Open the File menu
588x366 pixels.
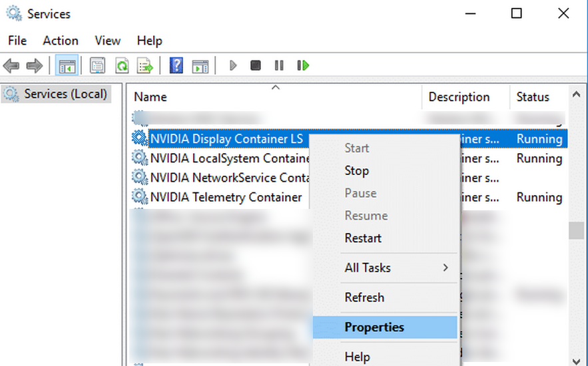(17, 41)
